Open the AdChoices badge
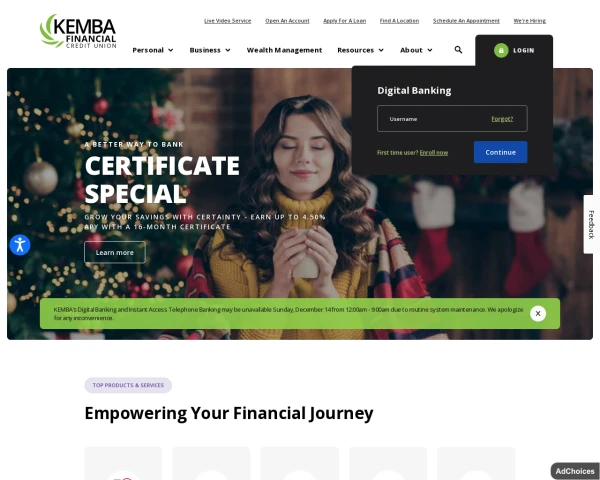Viewport: 600px width, 480px height. [575, 471]
